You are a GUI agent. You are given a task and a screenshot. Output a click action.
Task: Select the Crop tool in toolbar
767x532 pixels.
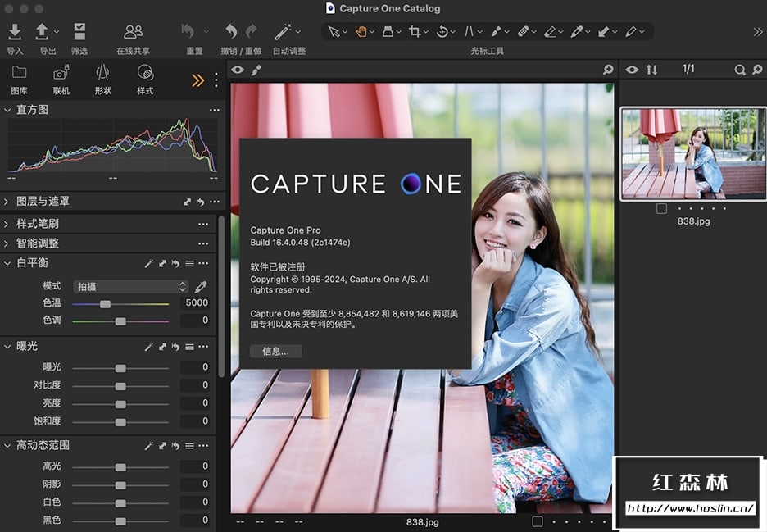pos(415,32)
